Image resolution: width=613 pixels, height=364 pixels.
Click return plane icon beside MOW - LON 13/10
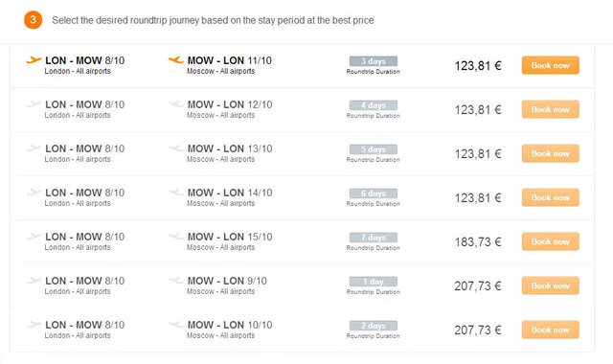(x=176, y=148)
